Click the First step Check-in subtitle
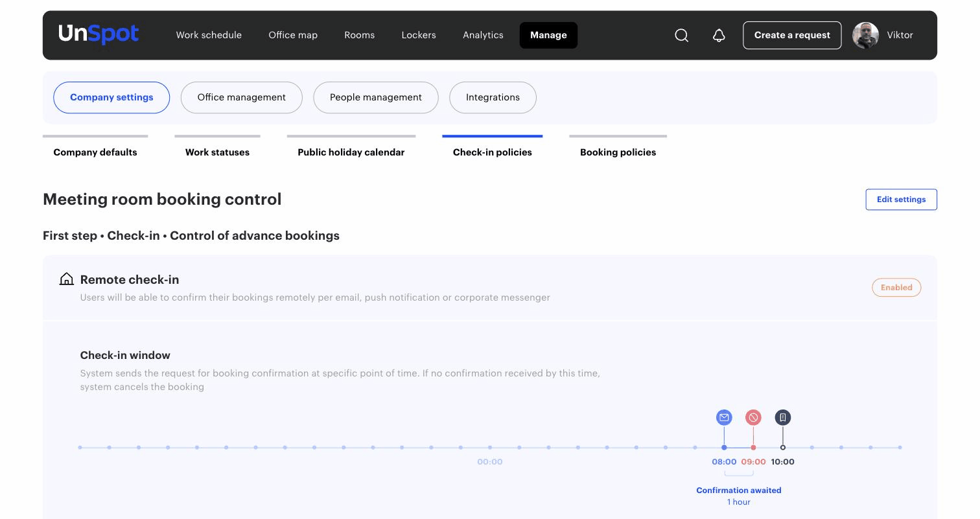 point(191,235)
